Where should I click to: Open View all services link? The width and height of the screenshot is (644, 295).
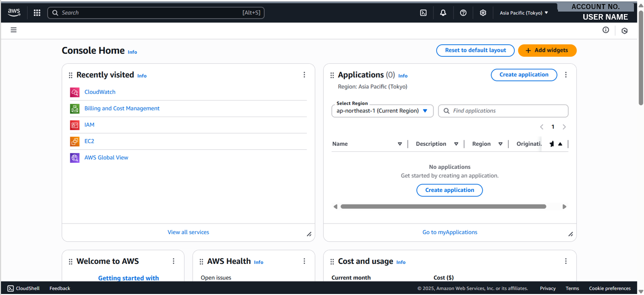point(188,232)
